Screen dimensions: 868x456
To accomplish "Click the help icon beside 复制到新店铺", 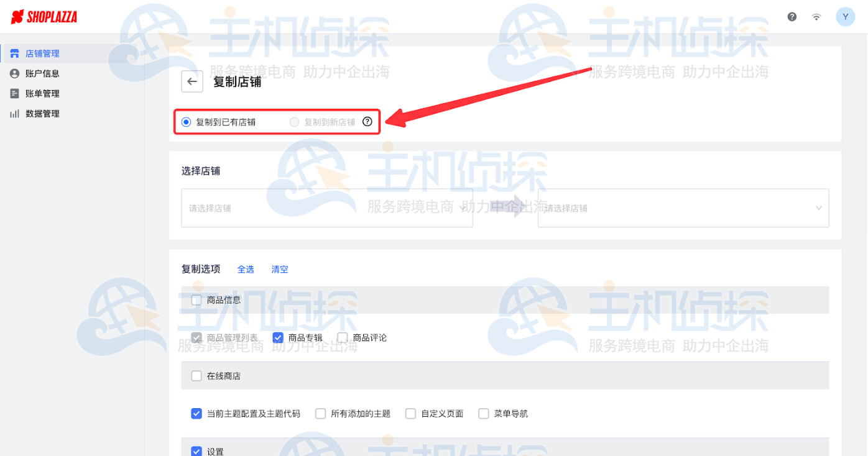I will pyautogui.click(x=367, y=122).
